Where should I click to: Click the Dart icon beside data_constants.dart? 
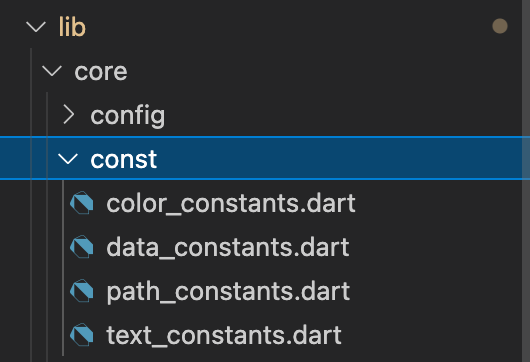[x=82, y=247]
